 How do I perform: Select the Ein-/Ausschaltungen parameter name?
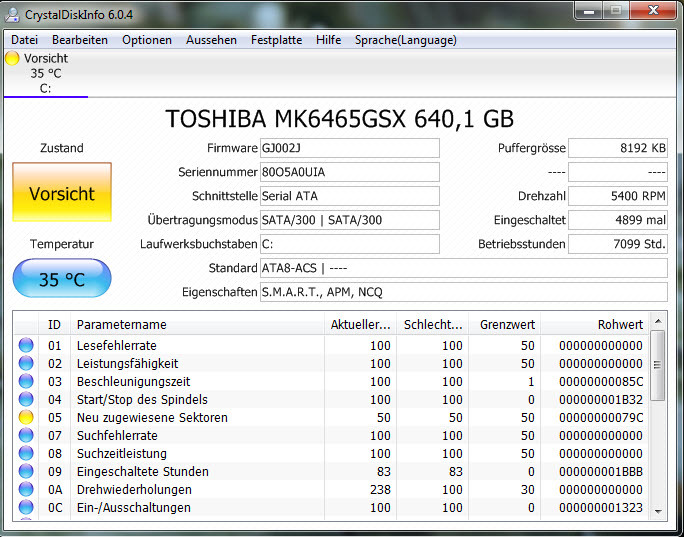[x=134, y=508]
